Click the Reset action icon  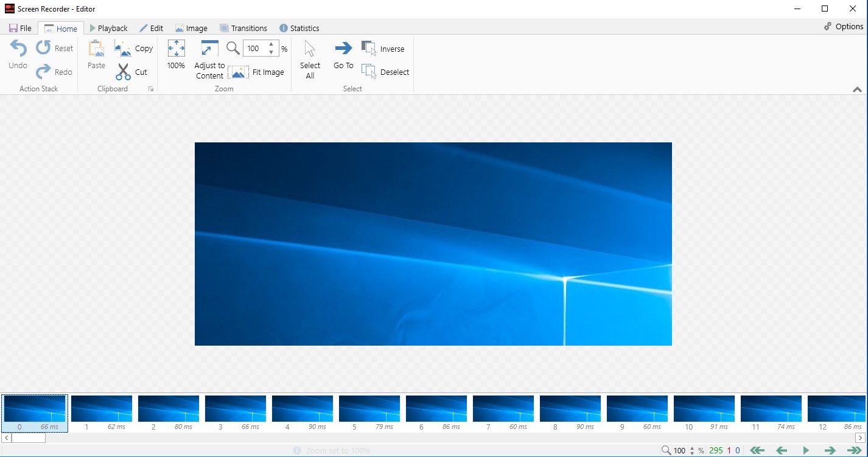[43, 47]
